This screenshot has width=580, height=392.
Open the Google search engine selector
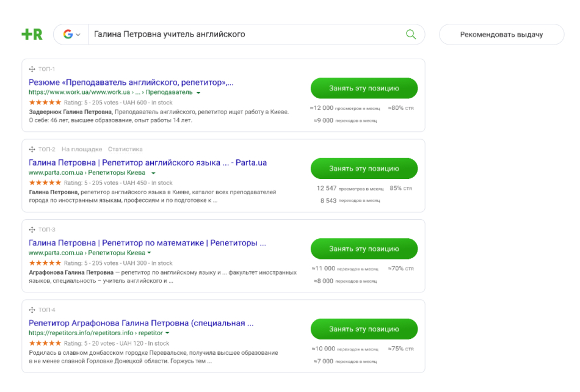coord(71,35)
